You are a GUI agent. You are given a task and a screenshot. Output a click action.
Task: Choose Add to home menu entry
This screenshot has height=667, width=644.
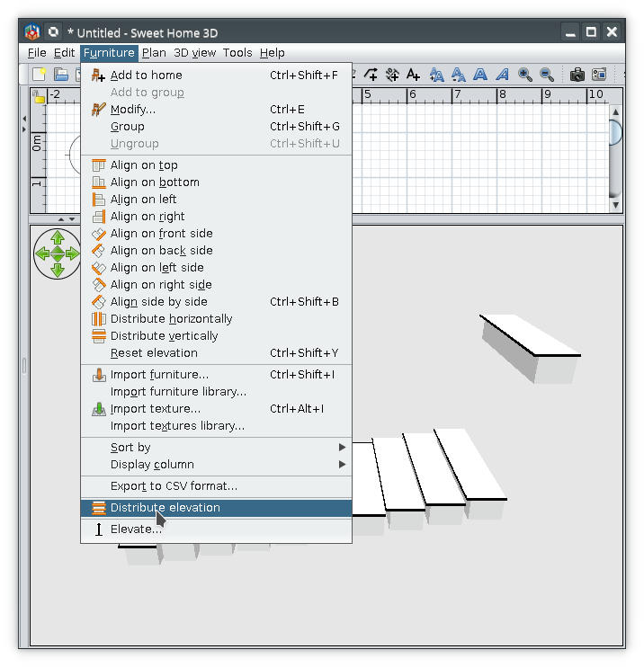[216, 75]
